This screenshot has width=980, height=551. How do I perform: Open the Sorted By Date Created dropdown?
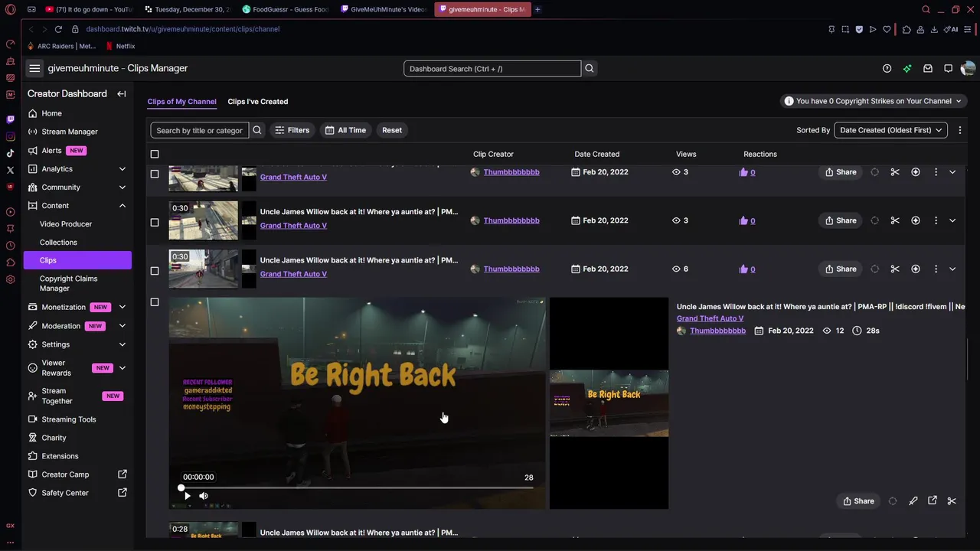click(890, 130)
